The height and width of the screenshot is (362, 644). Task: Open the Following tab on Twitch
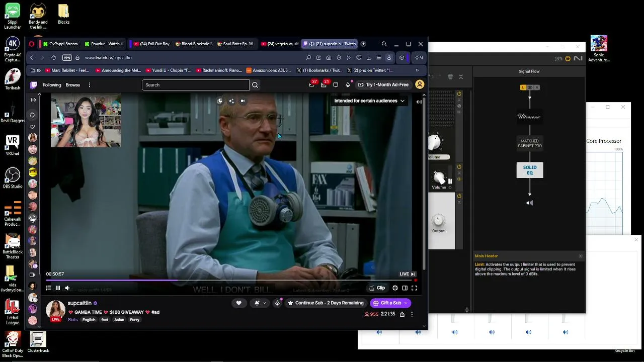tap(52, 85)
